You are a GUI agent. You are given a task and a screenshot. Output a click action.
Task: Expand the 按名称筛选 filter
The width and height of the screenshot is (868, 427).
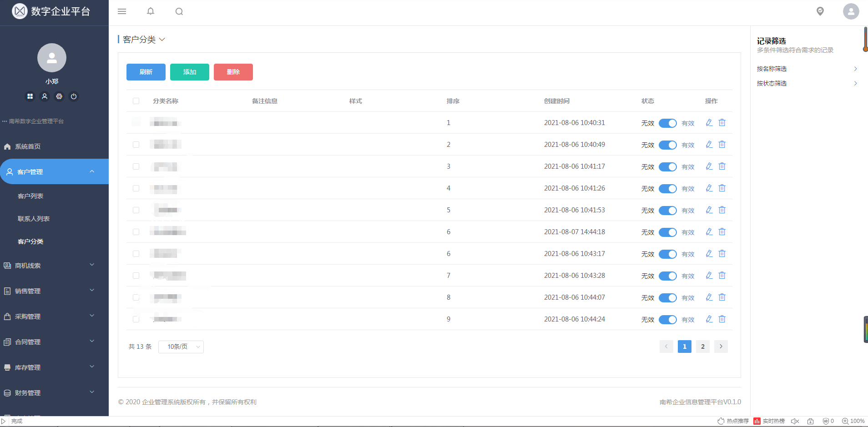tap(806, 69)
